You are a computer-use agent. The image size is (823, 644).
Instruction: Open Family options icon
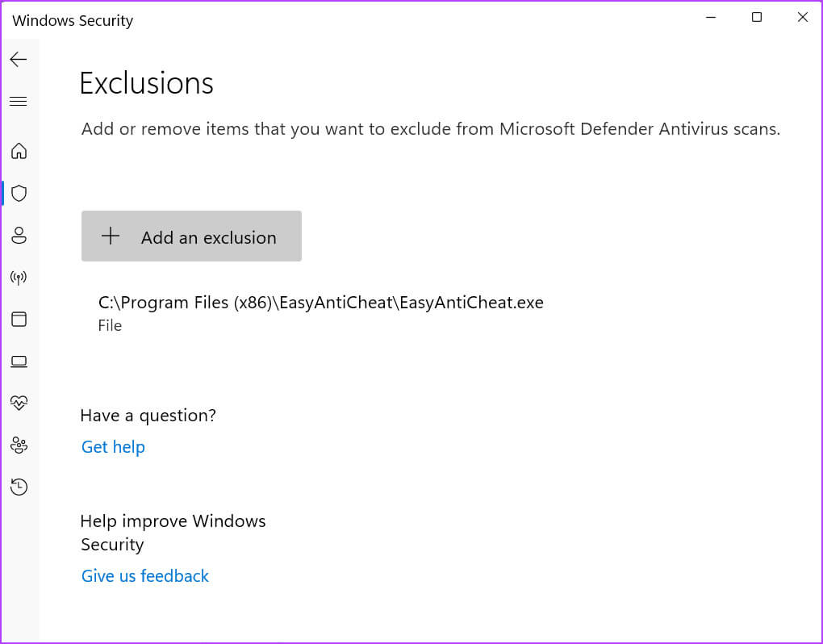tap(19, 445)
